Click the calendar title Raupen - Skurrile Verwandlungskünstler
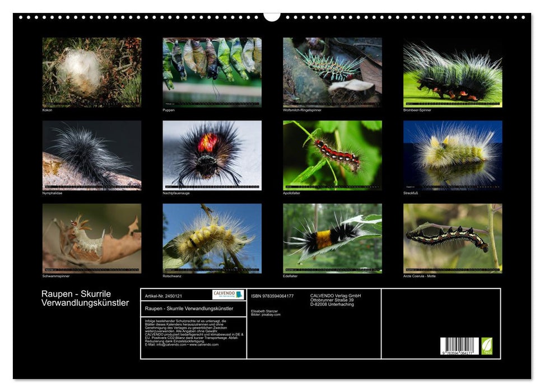The image size is (544, 392). pyautogui.click(x=85, y=298)
